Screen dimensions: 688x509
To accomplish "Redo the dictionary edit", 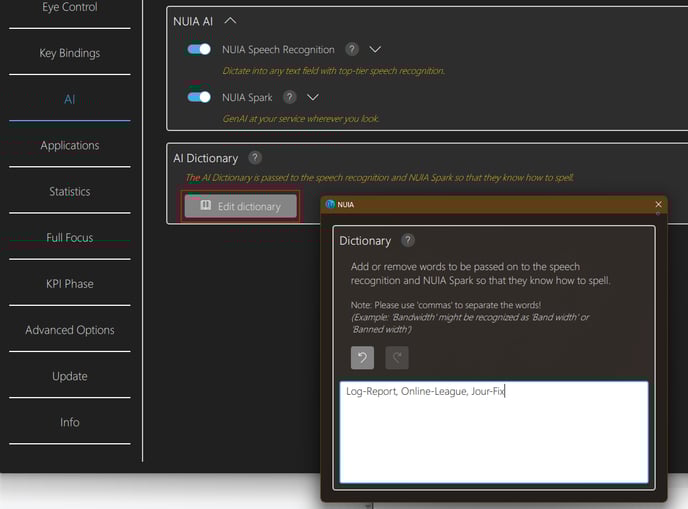I will click(397, 358).
